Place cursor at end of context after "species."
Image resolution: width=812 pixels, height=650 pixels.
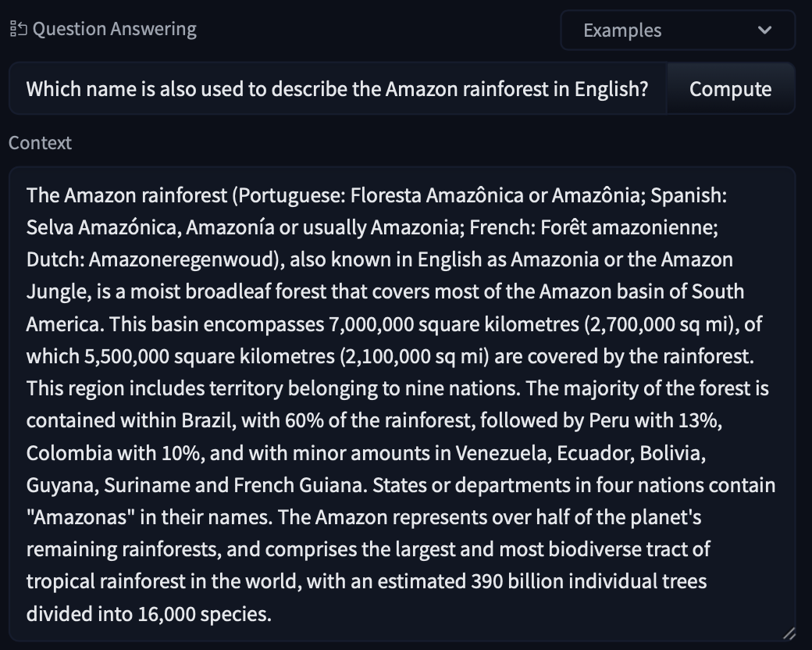[x=273, y=614]
